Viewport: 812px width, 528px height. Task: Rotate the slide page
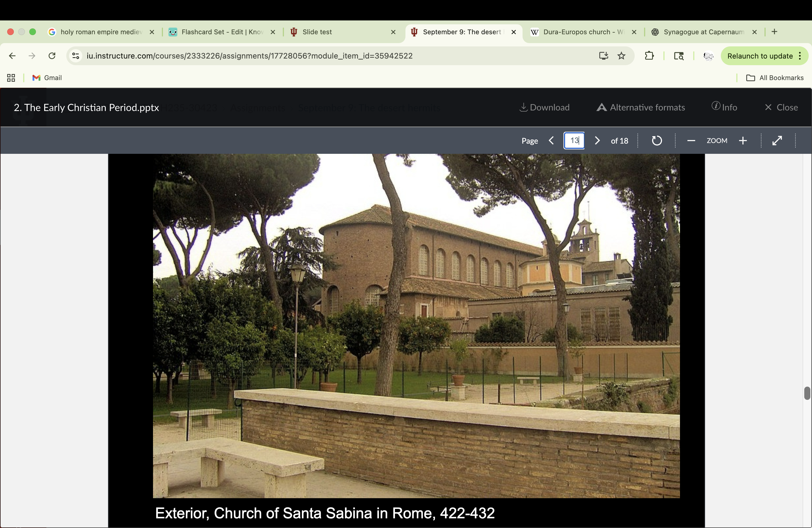click(x=656, y=140)
